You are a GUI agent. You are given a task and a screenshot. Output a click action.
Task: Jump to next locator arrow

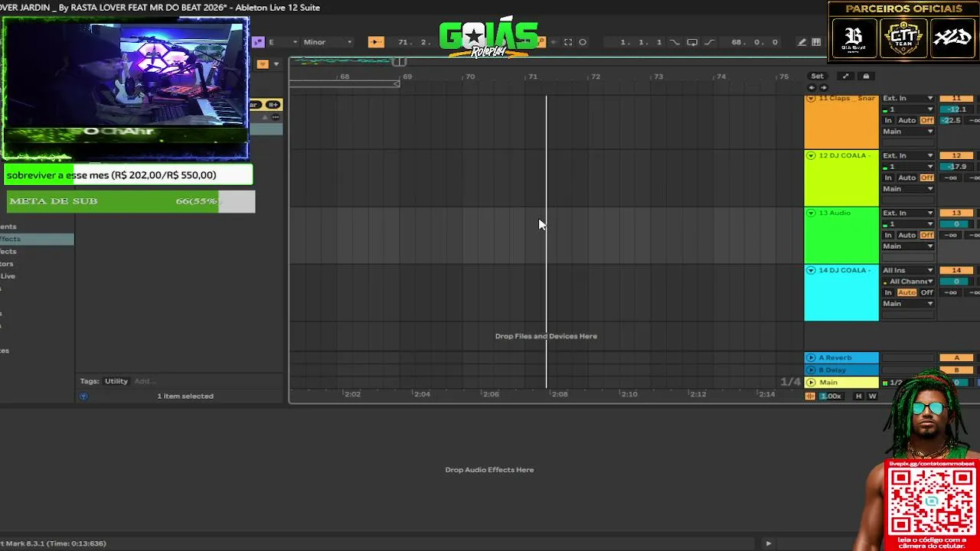point(824,87)
